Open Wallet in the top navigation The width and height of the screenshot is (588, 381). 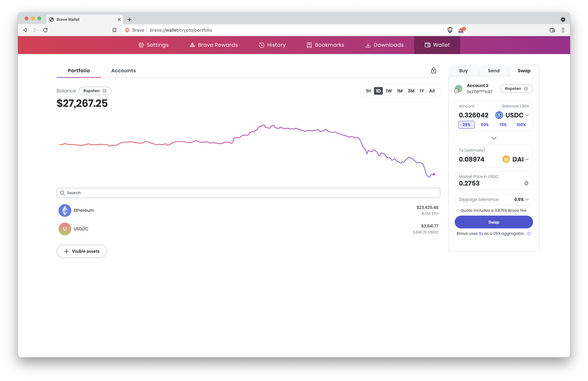[437, 45]
